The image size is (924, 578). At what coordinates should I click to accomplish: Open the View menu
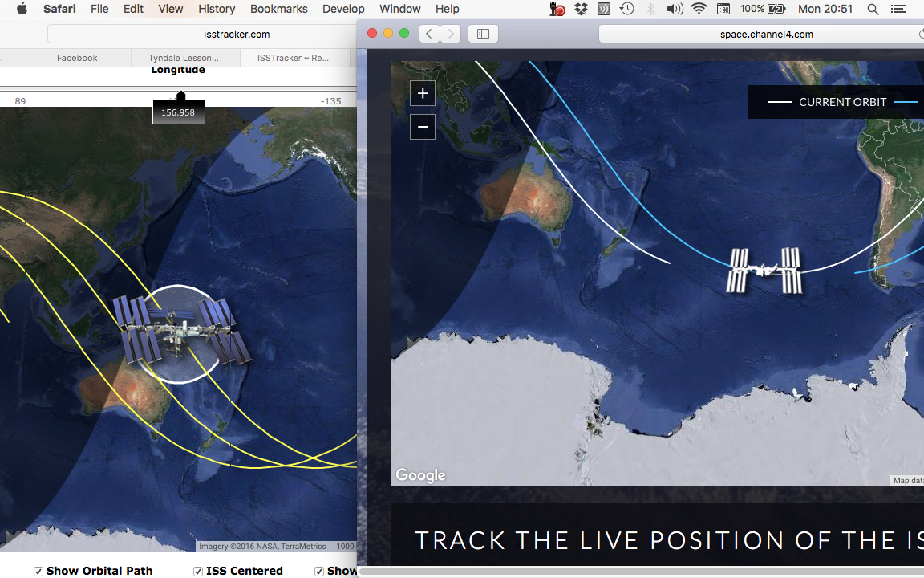pos(170,9)
